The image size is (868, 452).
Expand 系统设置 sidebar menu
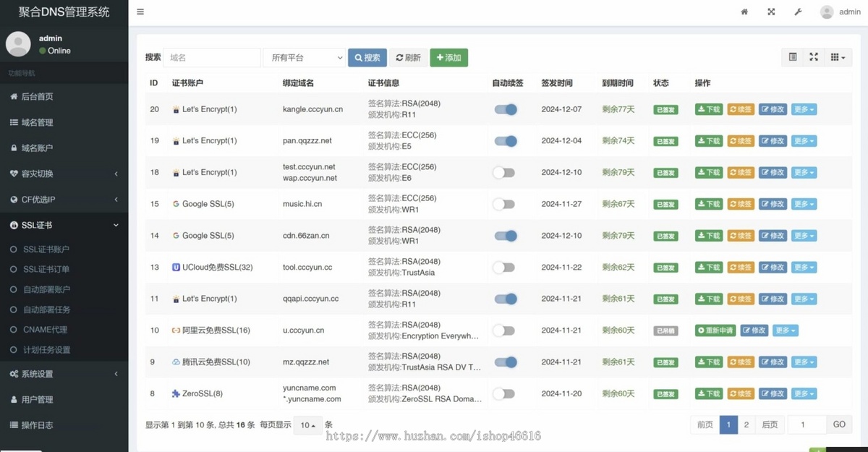coord(64,374)
